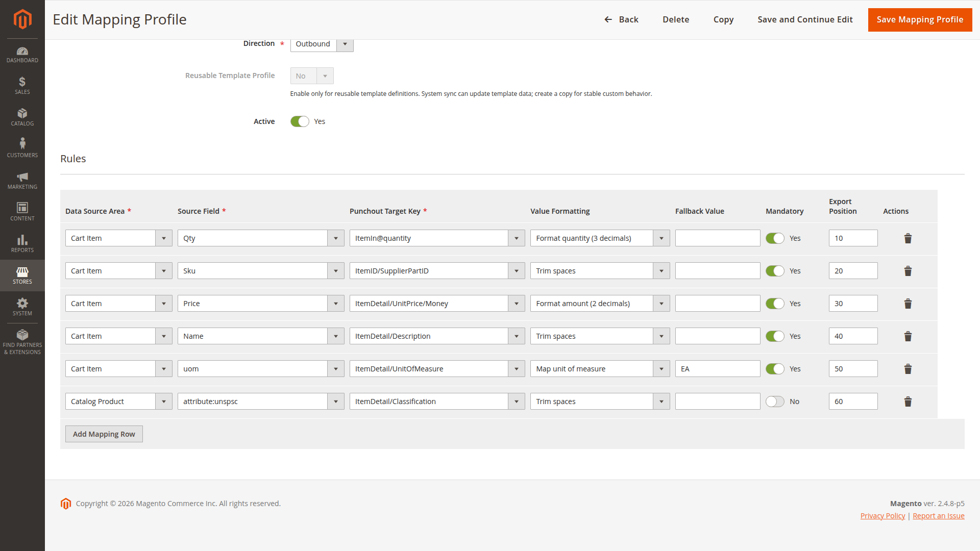Delete the Sku mapping row
The width and height of the screenshot is (980, 551).
[x=908, y=271]
